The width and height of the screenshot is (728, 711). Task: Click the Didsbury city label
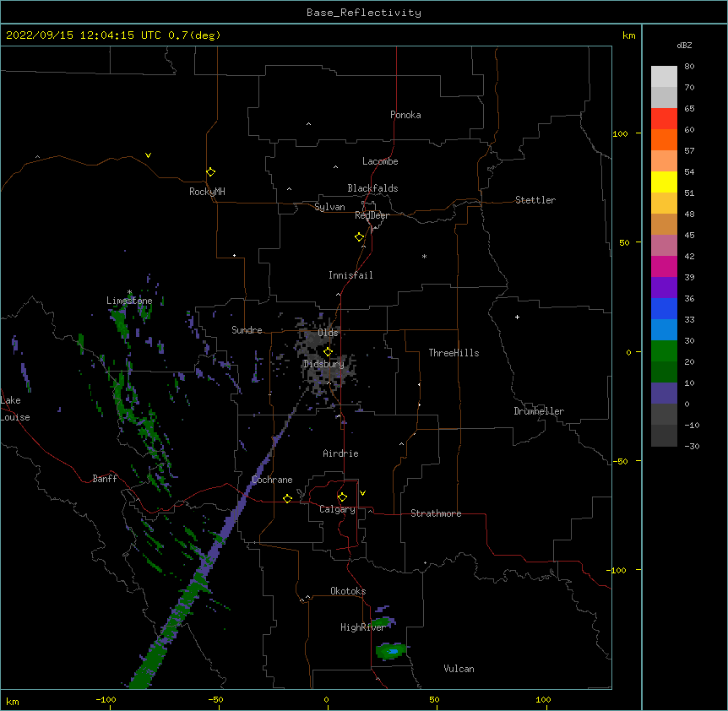pos(324,364)
